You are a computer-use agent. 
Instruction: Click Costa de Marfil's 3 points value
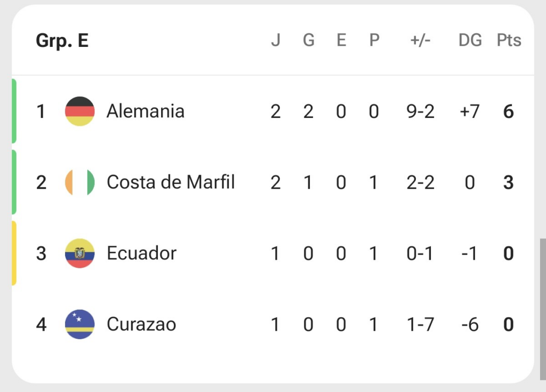pyautogui.click(x=508, y=182)
